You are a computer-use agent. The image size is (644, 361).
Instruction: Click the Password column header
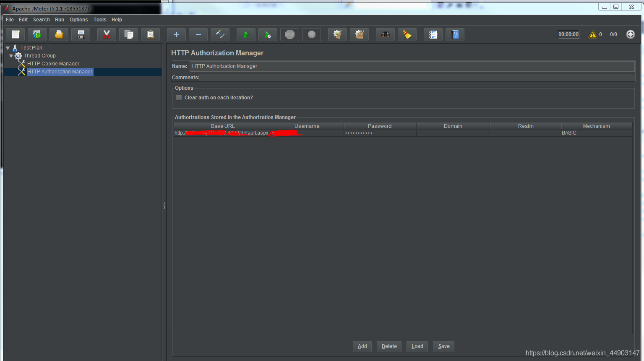coord(380,126)
